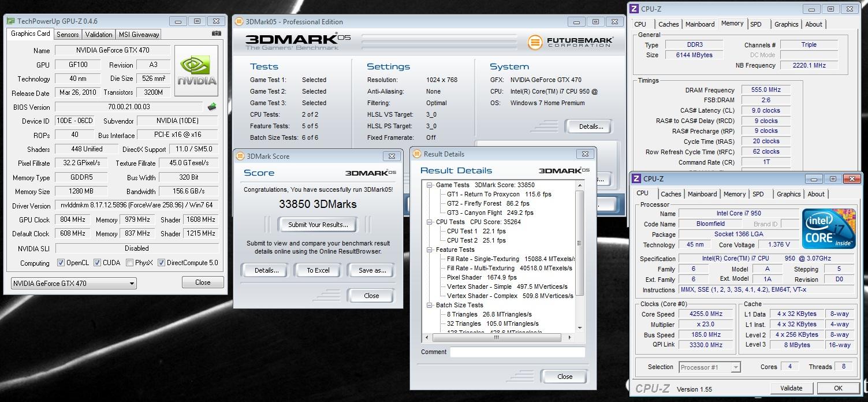The height and width of the screenshot is (402, 868).
Task: Click the Core Speed 4255.0 MHz value
Action: coord(705,314)
